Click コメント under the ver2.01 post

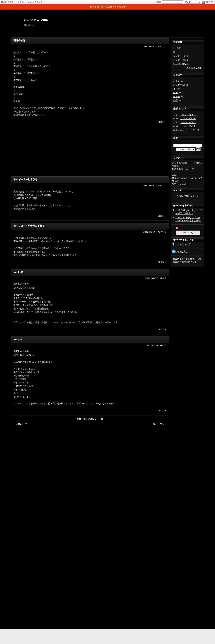click(162, 410)
